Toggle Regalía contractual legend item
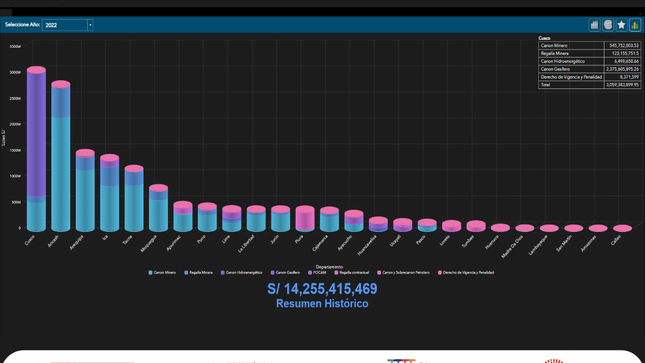Image resolution: width=645 pixels, height=363 pixels. 352,272
